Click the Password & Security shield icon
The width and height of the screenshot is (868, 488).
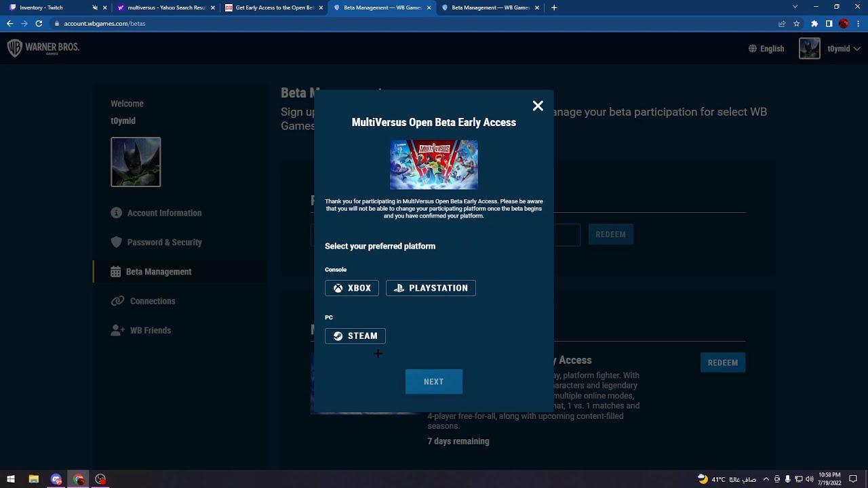(x=116, y=242)
